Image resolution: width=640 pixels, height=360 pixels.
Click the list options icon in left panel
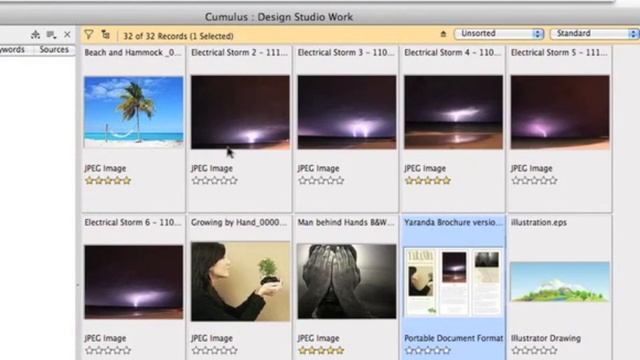51,35
